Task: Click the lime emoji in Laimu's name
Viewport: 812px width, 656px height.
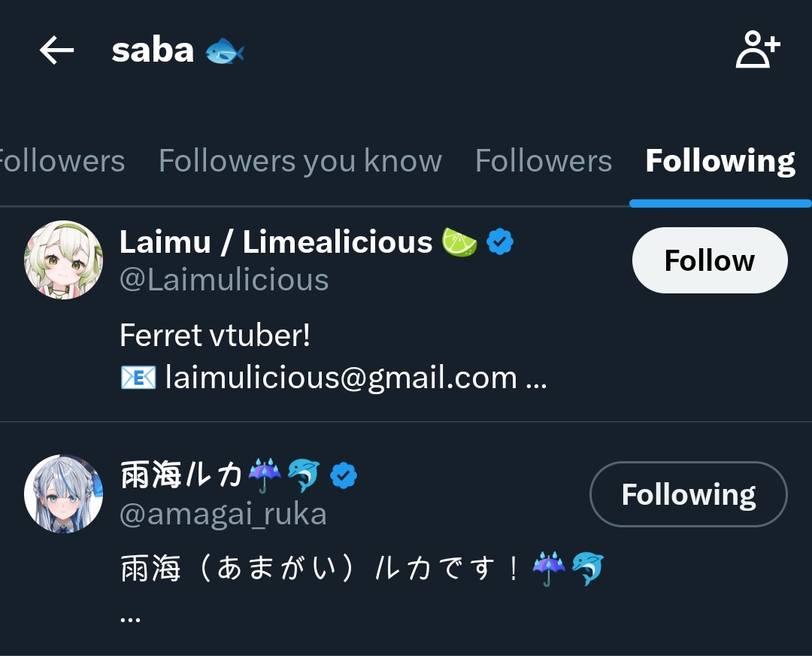Action: click(x=459, y=242)
